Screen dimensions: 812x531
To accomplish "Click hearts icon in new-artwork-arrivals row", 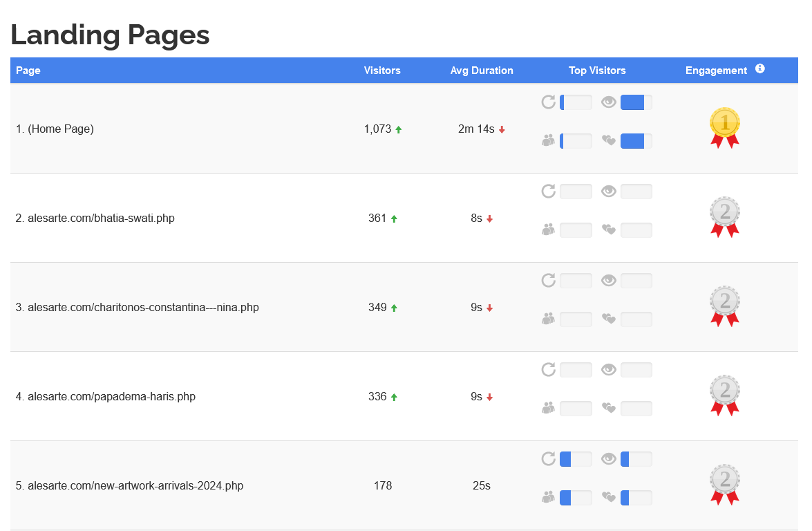I will (609, 497).
